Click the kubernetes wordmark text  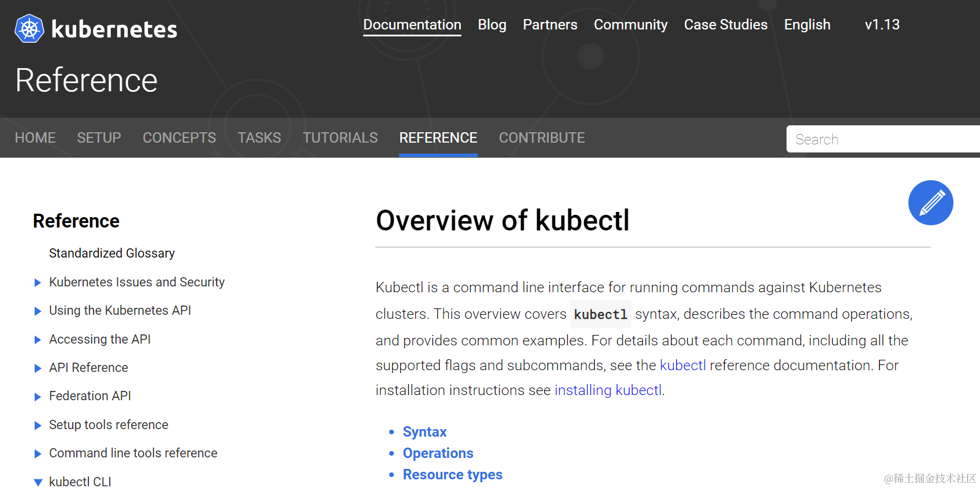(114, 29)
